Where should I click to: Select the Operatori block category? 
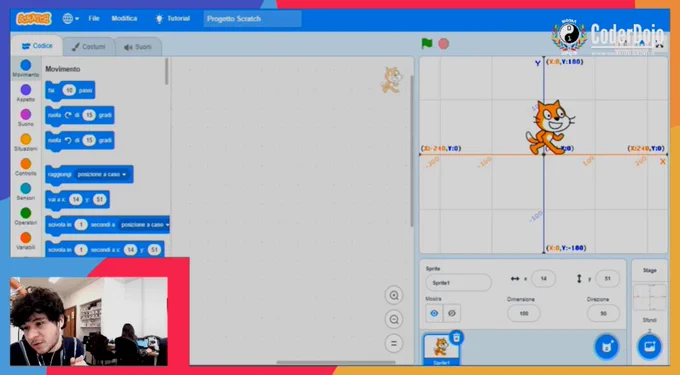[26, 217]
